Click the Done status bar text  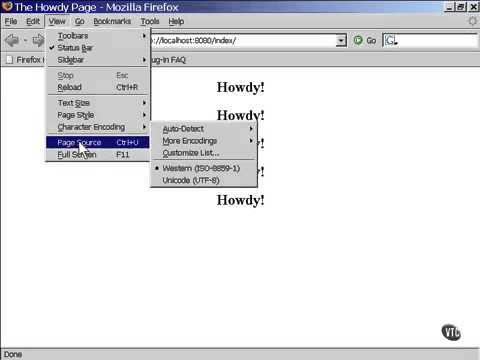(13, 354)
